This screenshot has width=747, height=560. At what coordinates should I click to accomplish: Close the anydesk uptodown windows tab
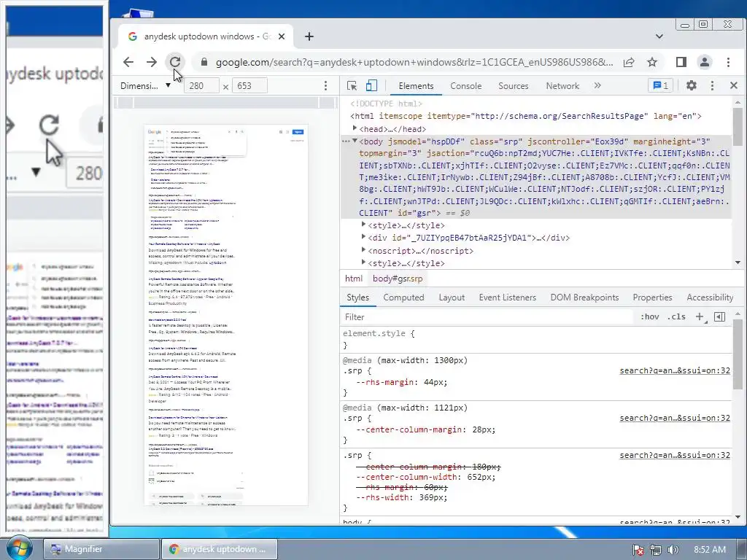(x=282, y=36)
